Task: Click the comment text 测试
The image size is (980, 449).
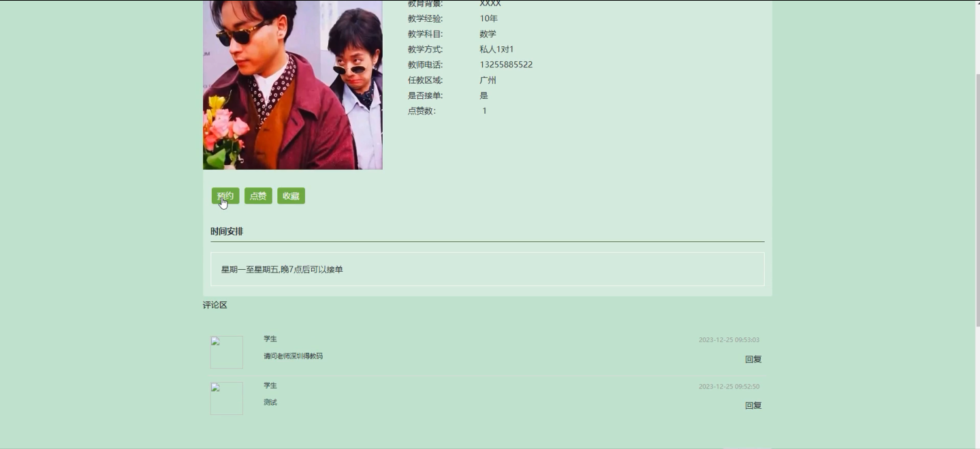Action: [x=270, y=403]
